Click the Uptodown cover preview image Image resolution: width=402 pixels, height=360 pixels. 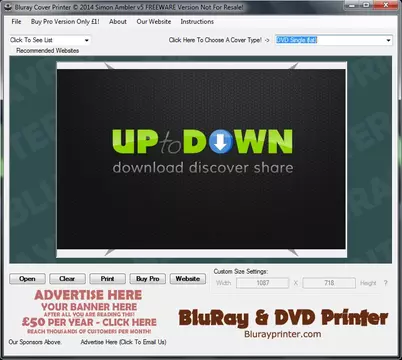point(201,159)
